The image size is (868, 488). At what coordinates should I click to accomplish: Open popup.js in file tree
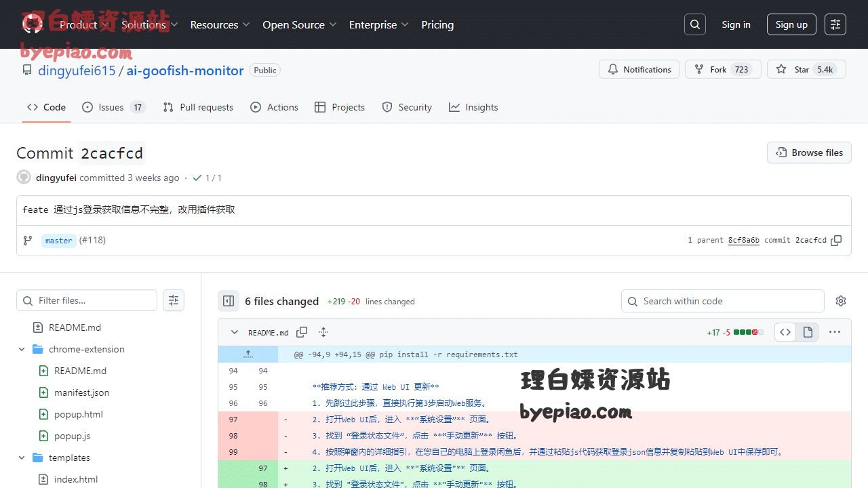(72, 436)
